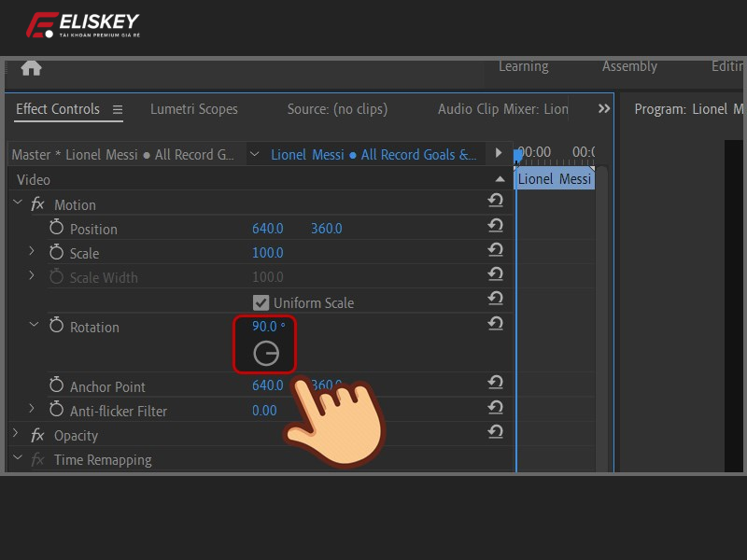This screenshot has height=560, width=747.
Task: Show overflow panel tabs chevron
Action: point(604,109)
